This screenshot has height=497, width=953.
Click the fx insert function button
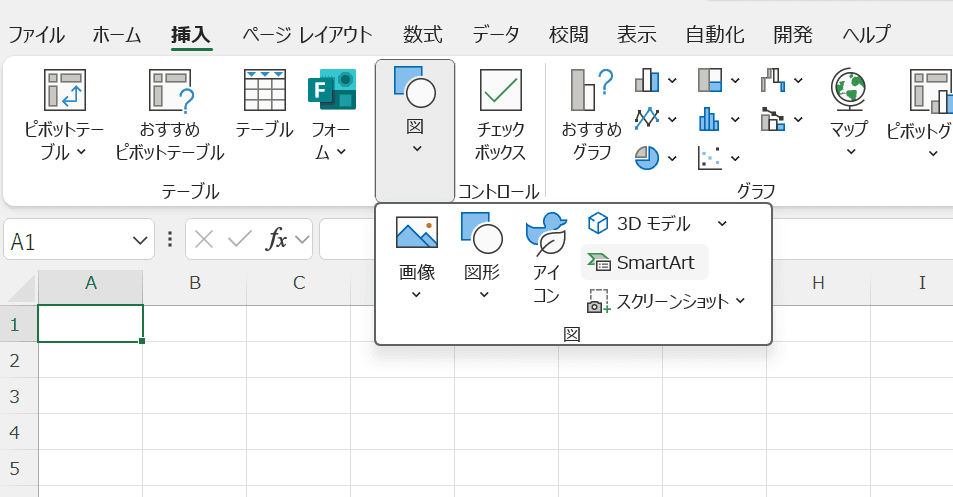[x=276, y=240]
